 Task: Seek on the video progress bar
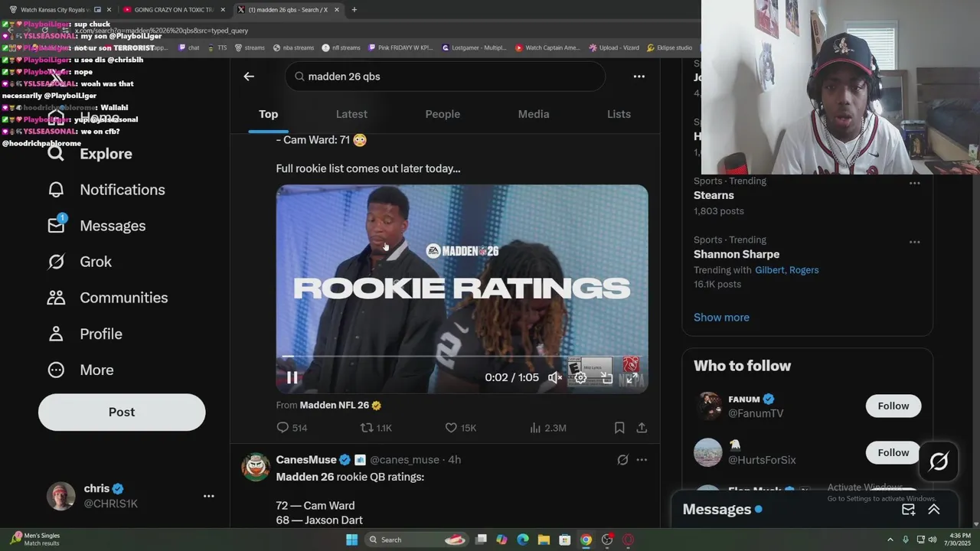pos(462,357)
